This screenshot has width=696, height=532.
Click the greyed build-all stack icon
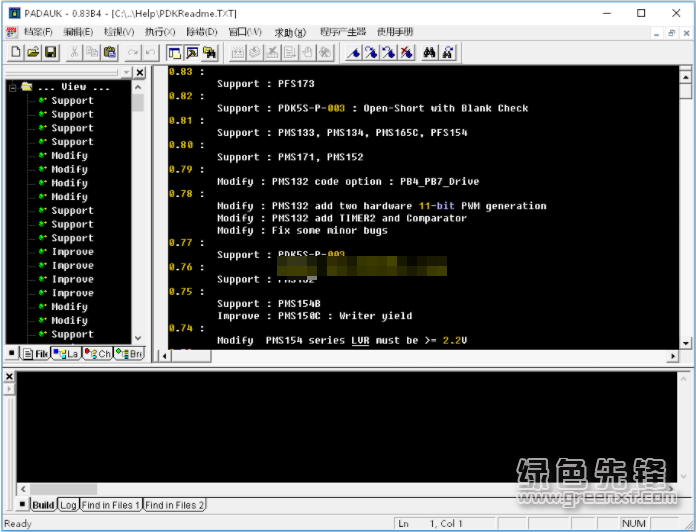(x=255, y=52)
